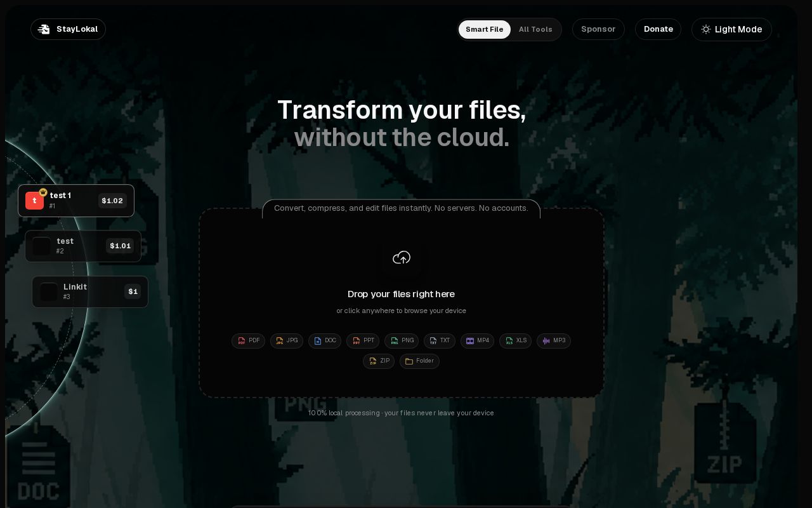Click the "Convert, compress, and edit files" tagline
Image resolution: width=812 pixels, height=508 pixels.
click(x=401, y=208)
